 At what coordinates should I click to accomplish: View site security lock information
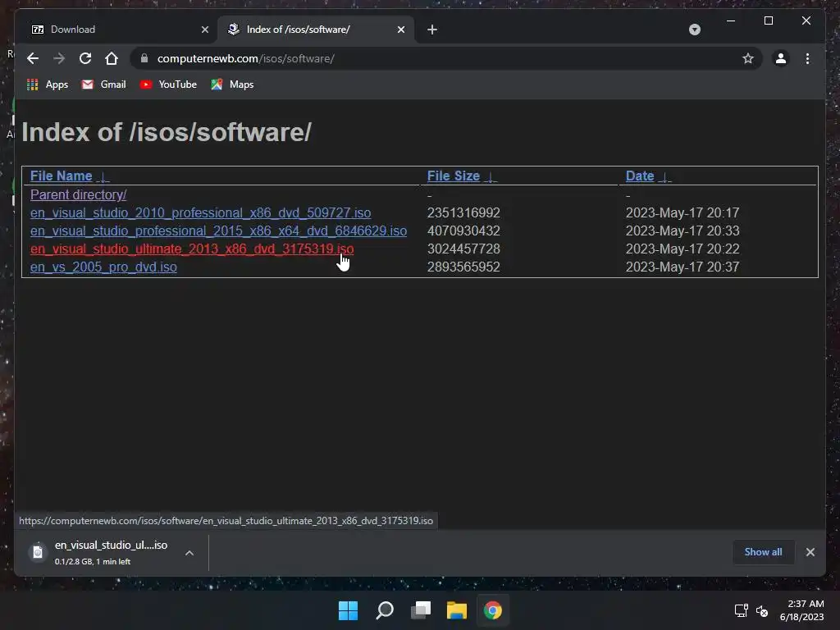(144, 58)
